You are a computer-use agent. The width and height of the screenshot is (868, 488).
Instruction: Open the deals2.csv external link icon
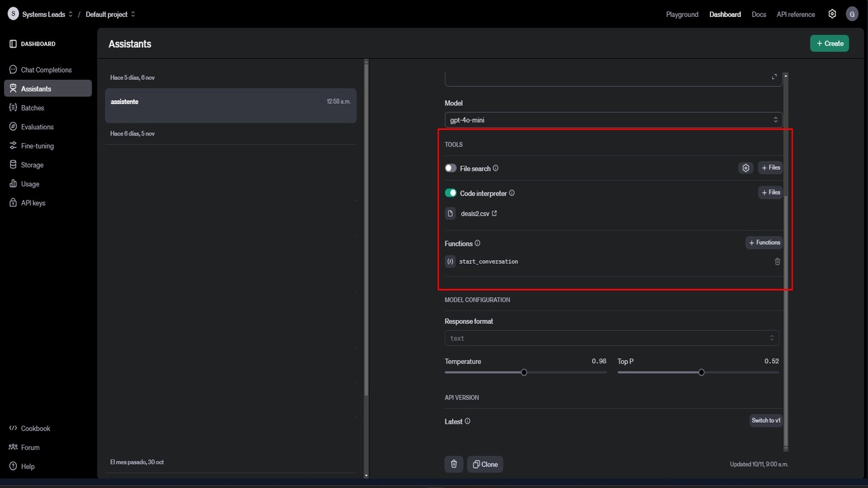coord(494,213)
